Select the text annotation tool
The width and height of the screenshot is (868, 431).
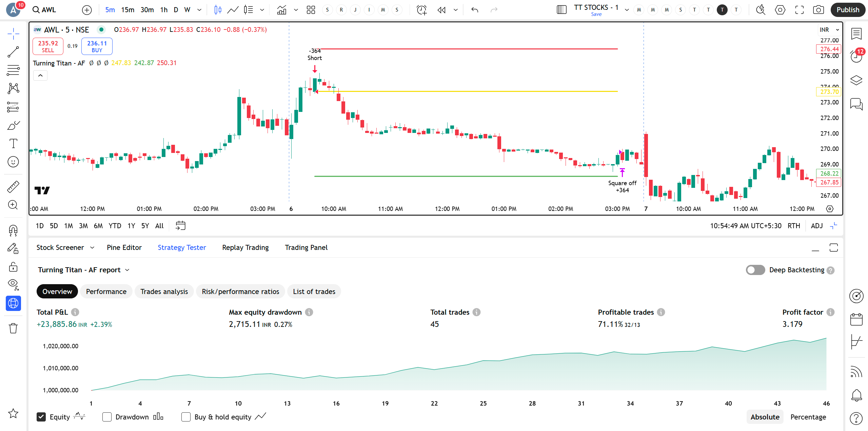coord(13,144)
